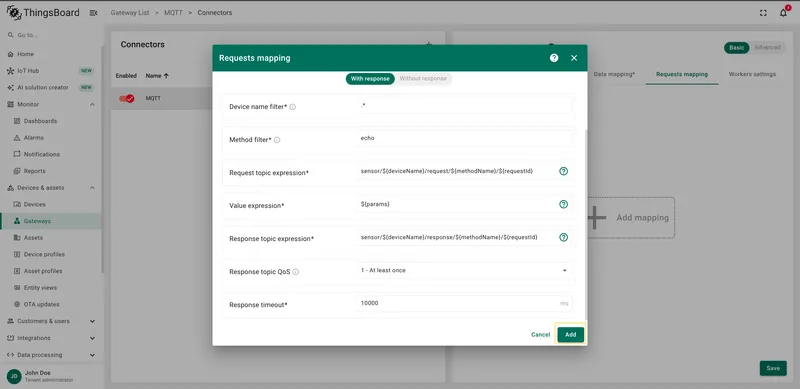Click the Assets icon in sidebar

[x=17, y=238]
